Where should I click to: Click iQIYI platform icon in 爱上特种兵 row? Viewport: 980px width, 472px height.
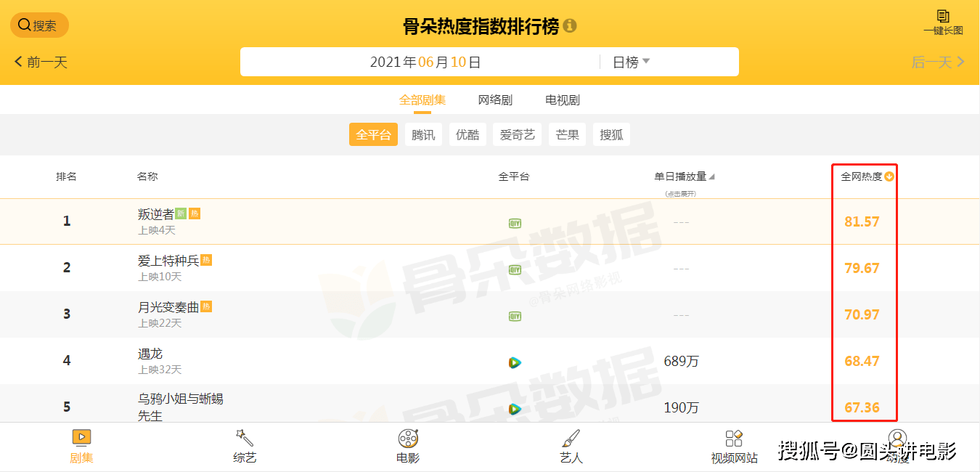click(515, 269)
